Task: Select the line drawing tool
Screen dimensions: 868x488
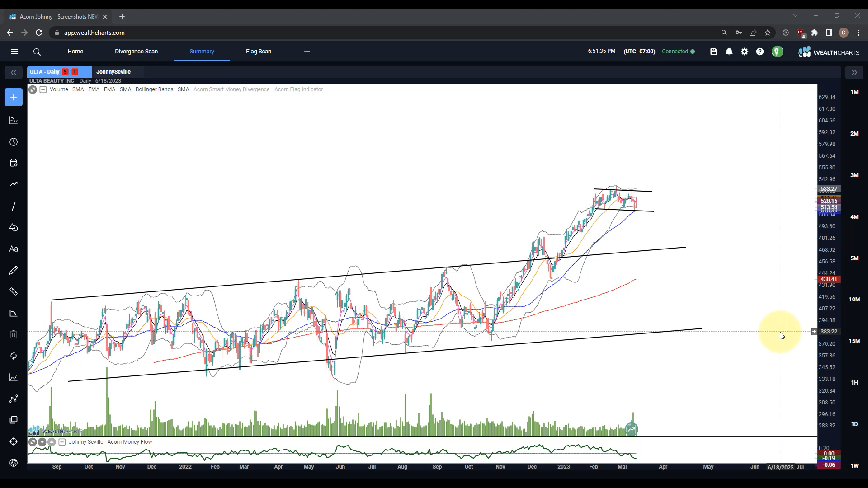Action: pyautogui.click(x=14, y=206)
